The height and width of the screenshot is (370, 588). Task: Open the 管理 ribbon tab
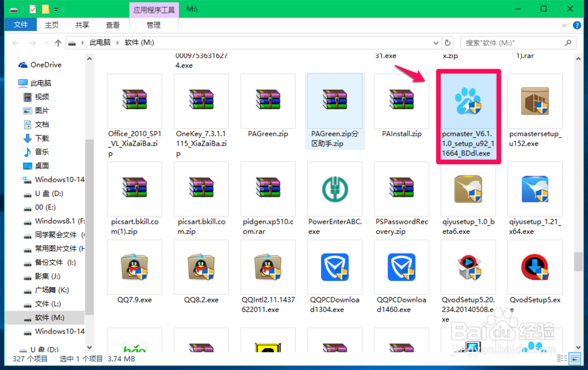tap(153, 25)
